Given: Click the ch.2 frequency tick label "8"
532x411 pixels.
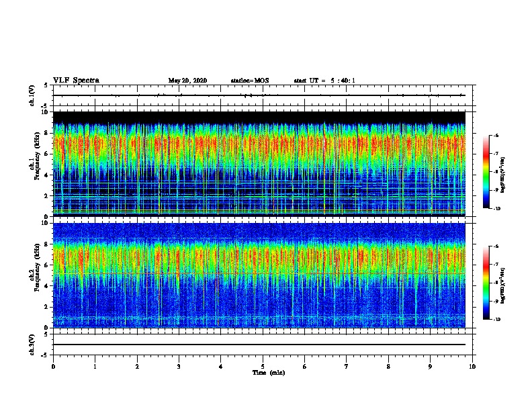Looking at the screenshot, I should tap(47, 244).
